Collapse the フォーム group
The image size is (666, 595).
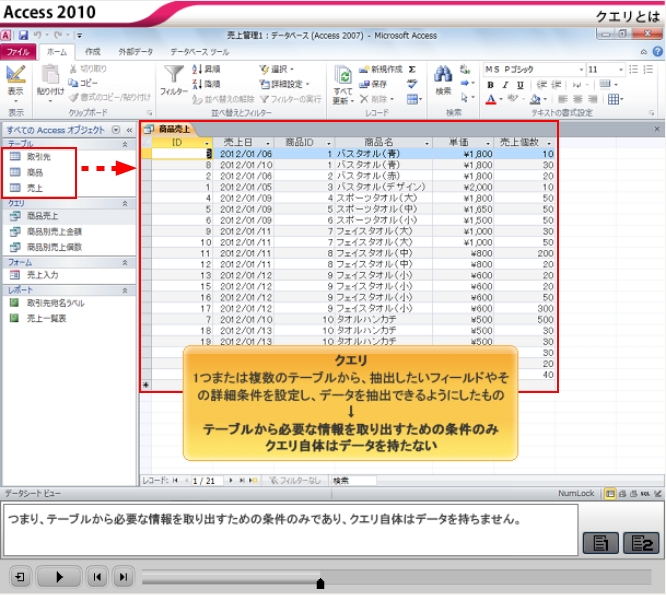[x=125, y=262]
